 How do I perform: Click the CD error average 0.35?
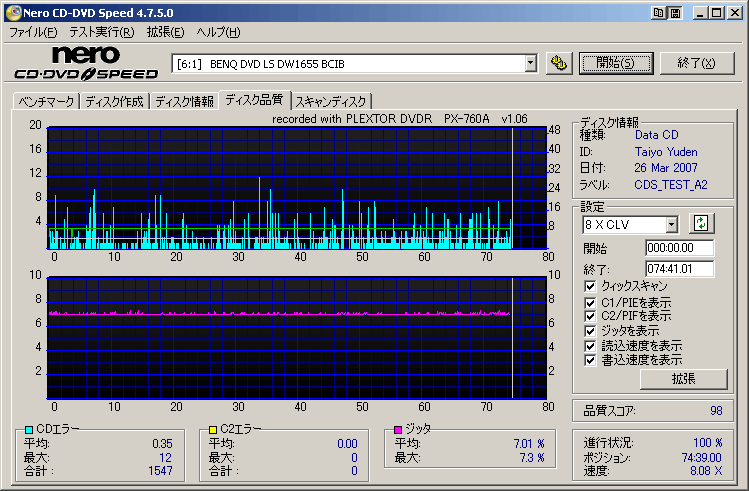[x=162, y=444]
